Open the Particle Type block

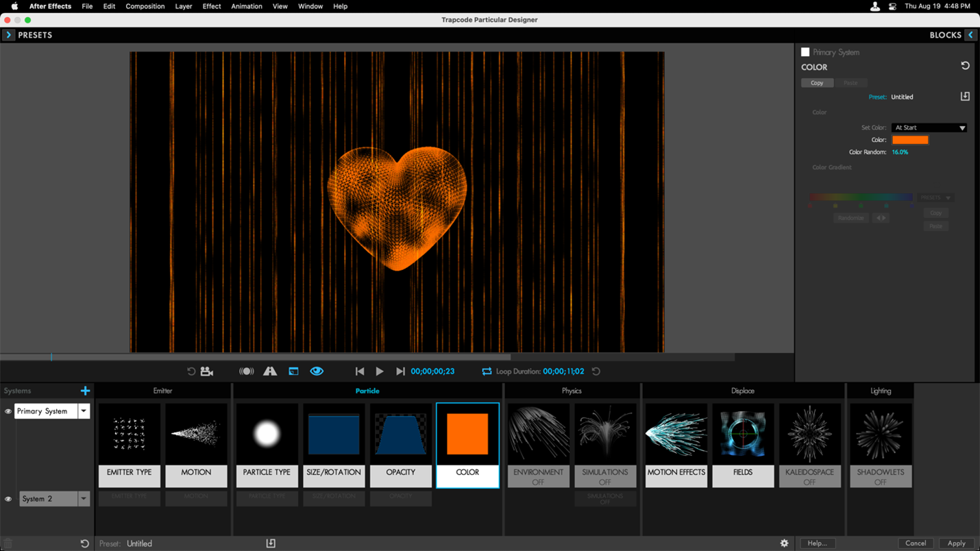click(267, 445)
